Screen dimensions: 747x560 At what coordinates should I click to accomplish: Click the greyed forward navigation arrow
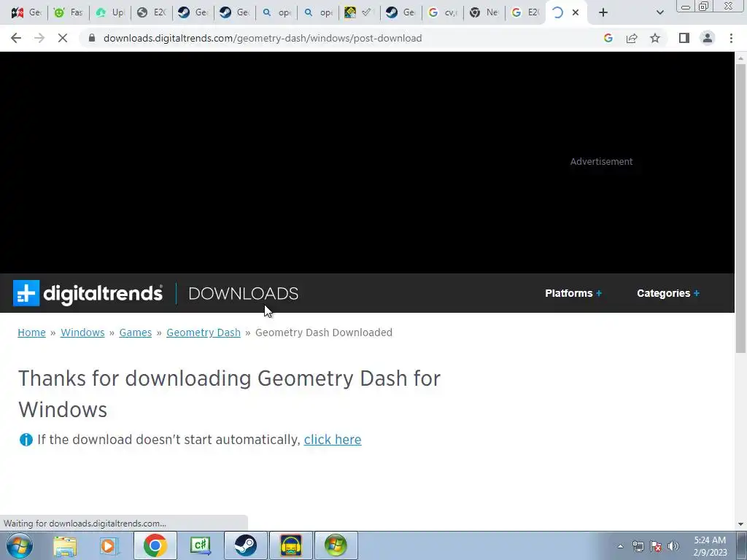pyautogui.click(x=39, y=38)
